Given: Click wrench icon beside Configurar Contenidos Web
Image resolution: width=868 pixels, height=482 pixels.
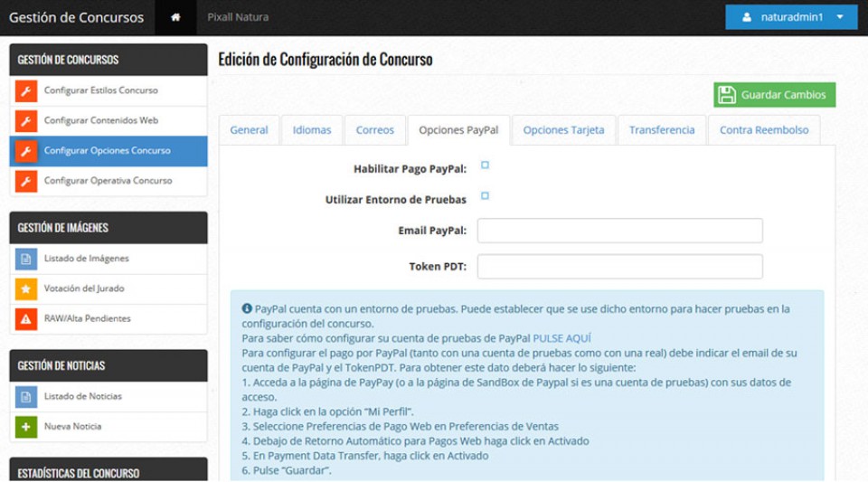Looking at the screenshot, I should pyautogui.click(x=26, y=120).
